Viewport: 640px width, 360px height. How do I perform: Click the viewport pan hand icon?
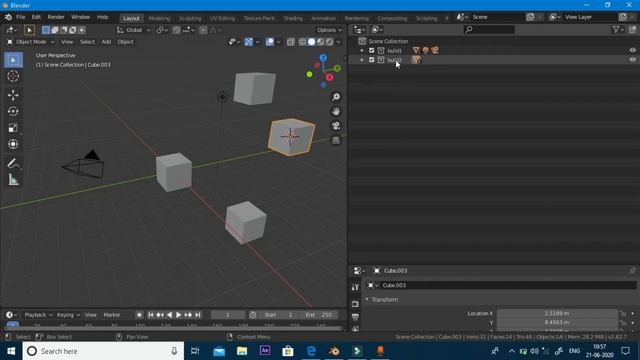click(x=336, y=111)
